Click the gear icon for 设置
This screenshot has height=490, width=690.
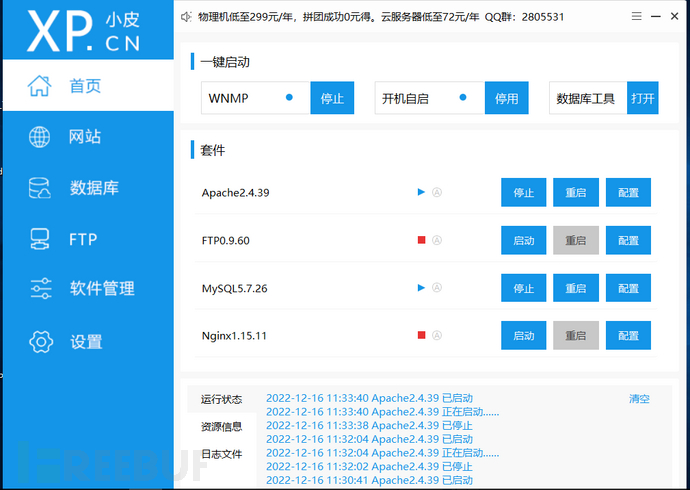(x=41, y=342)
